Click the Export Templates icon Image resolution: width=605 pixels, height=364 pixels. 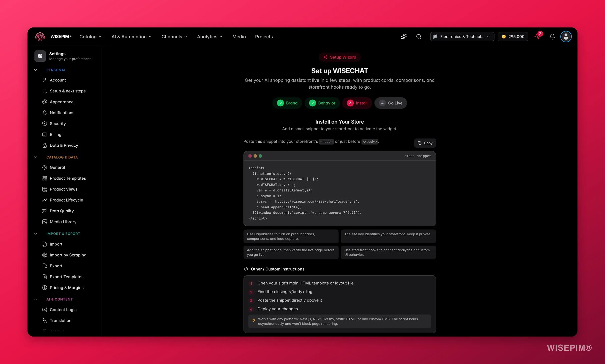45,277
